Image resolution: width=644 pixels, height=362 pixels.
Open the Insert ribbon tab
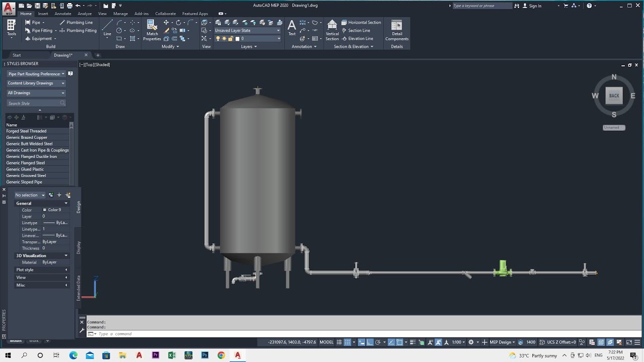click(43, 14)
